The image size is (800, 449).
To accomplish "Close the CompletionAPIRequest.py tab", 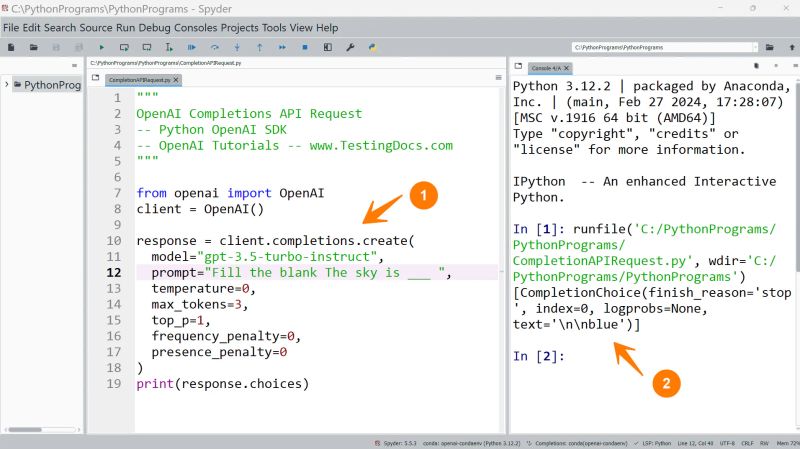I will tap(176, 80).
